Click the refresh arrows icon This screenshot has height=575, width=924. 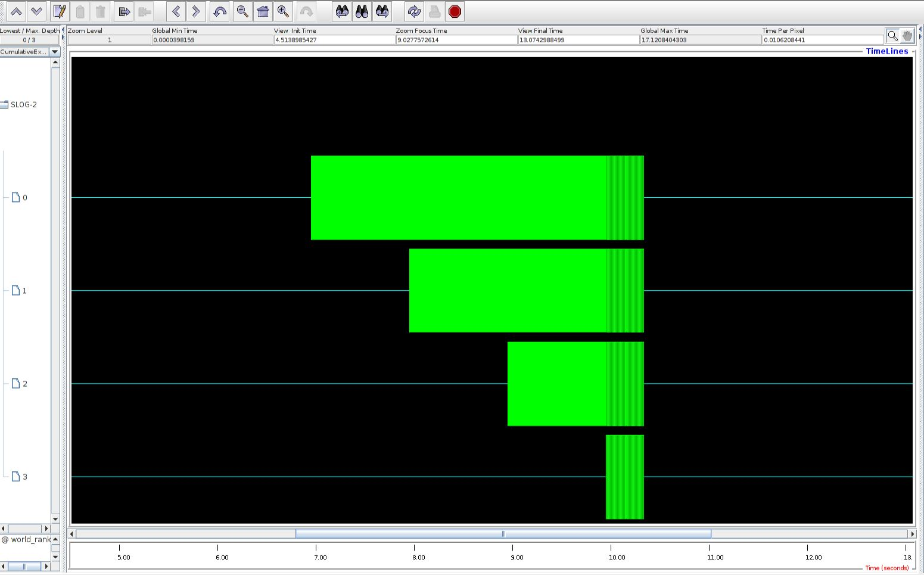413,11
